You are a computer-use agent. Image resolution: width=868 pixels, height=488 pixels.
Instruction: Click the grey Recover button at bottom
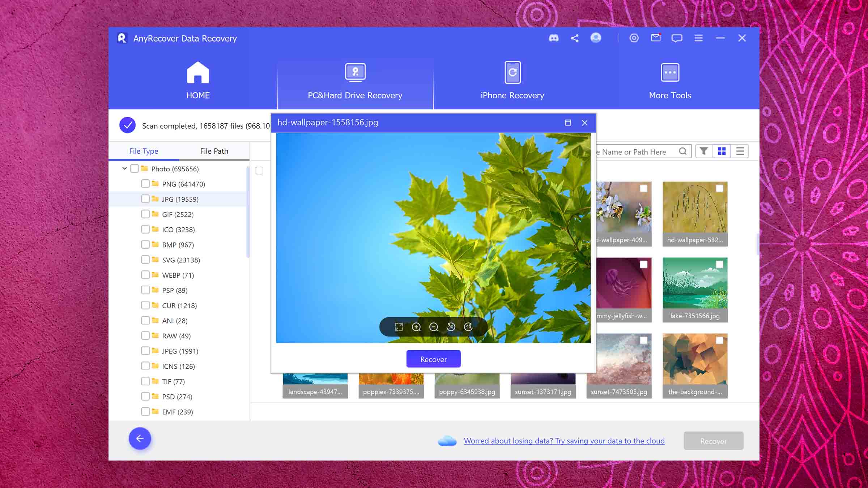click(713, 441)
